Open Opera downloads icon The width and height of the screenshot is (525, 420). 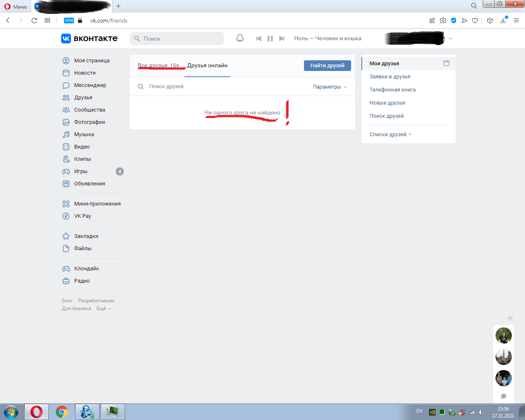pyautogui.click(x=503, y=21)
